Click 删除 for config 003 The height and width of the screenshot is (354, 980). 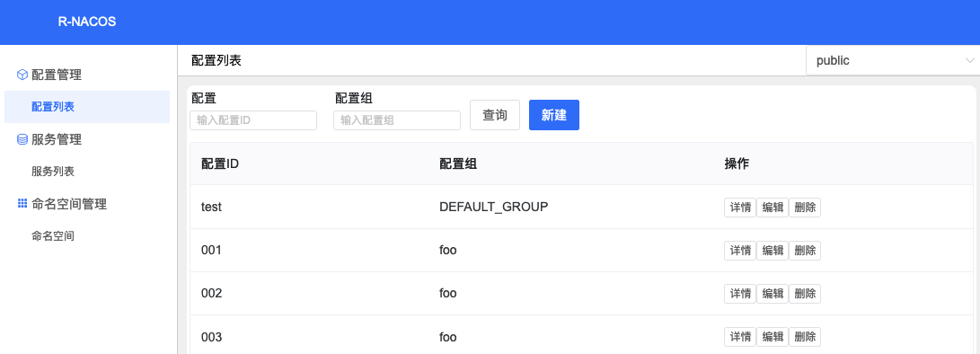pyautogui.click(x=805, y=337)
